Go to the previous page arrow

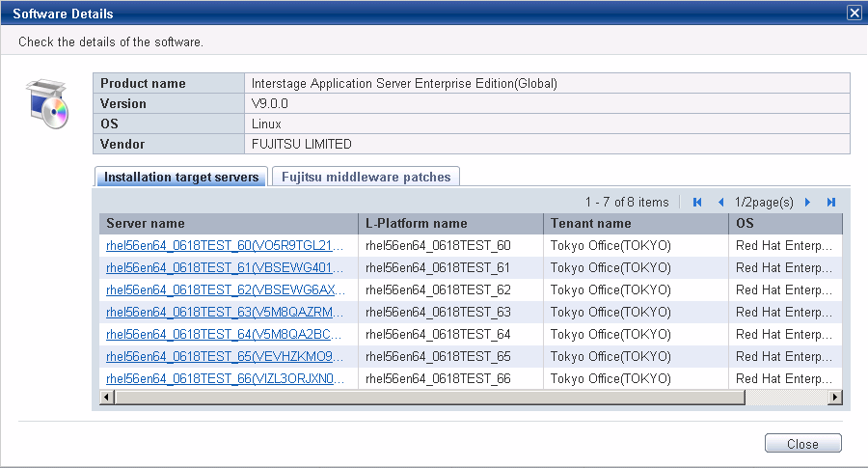pyautogui.click(x=720, y=202)
